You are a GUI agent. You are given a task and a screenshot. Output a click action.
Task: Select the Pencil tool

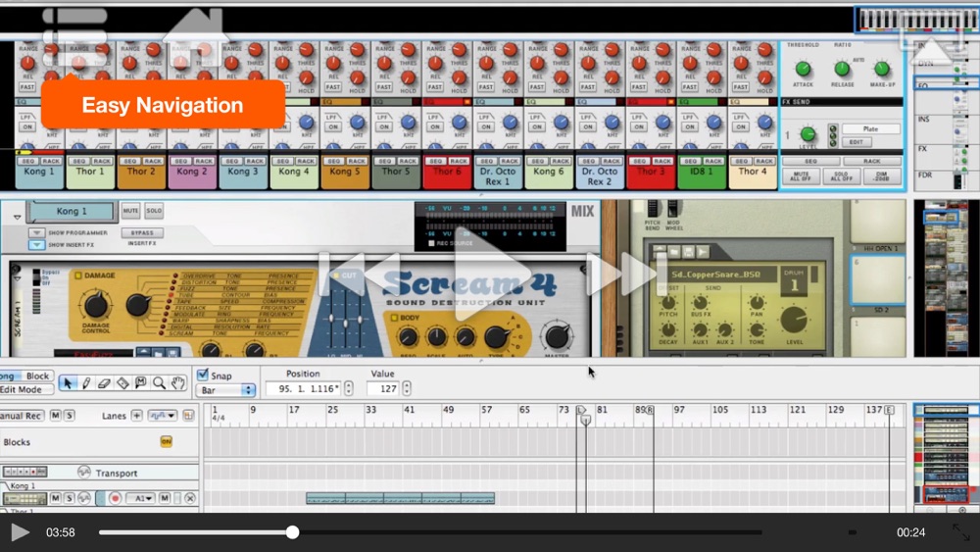pyautogui.click(x=86, y=382)
